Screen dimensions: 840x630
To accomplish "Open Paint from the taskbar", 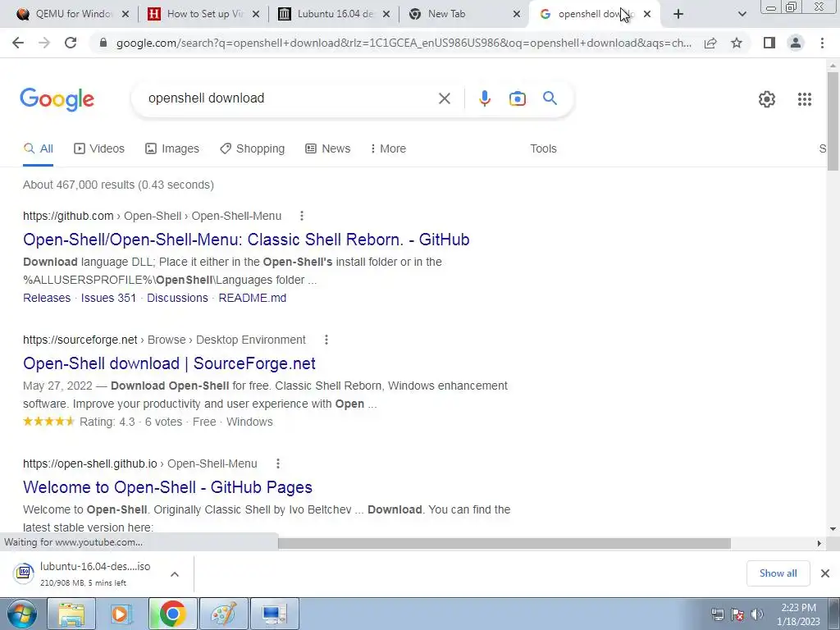I will pyautogui.click(x=223, y=614).
